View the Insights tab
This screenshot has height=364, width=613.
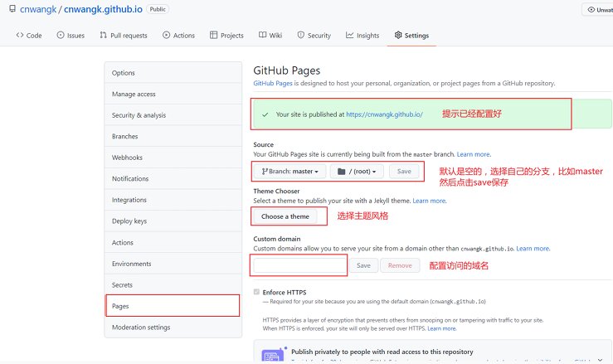(362, 35)
